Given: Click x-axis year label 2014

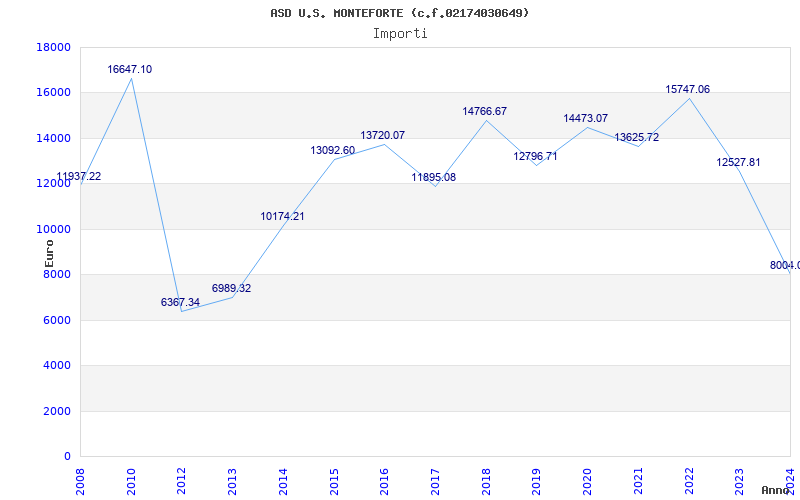Looking at the screenshot, I should pos(283,482).
